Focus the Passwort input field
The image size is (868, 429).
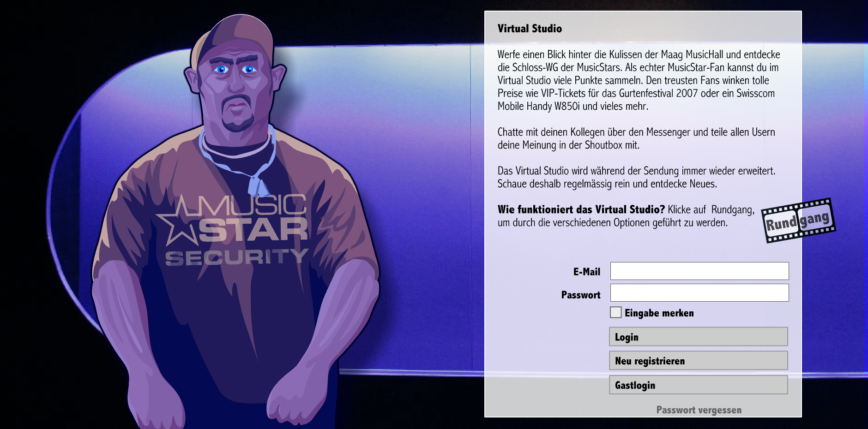[x=699, y=293]
